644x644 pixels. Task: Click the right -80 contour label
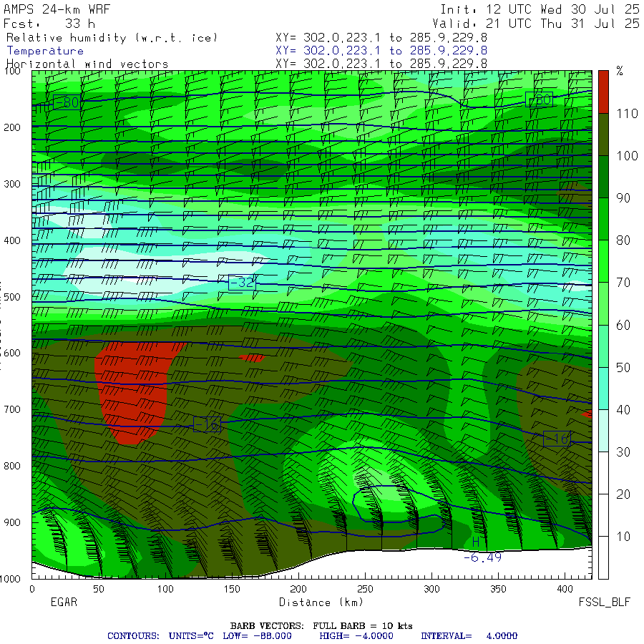tap(539, 99)
